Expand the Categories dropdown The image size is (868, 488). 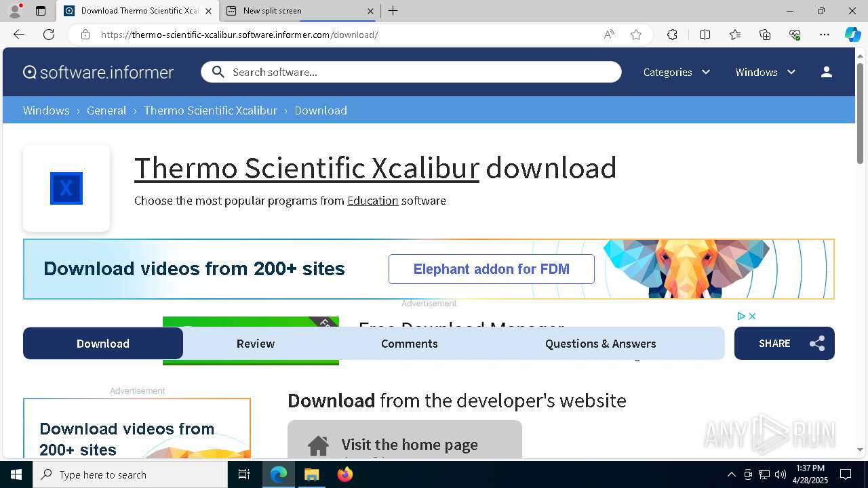(x=676, y=72)
